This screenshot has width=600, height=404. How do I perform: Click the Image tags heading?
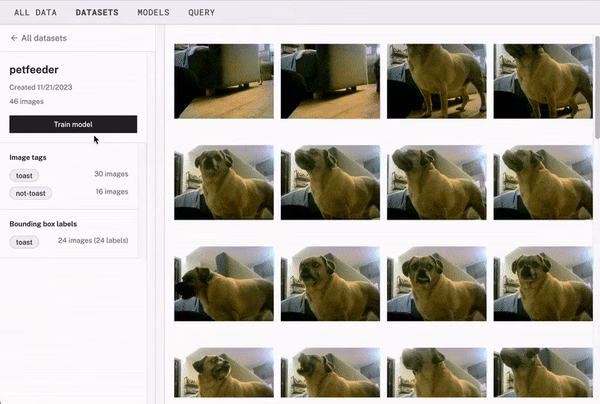pyautogui.click(x=28, y=157)
